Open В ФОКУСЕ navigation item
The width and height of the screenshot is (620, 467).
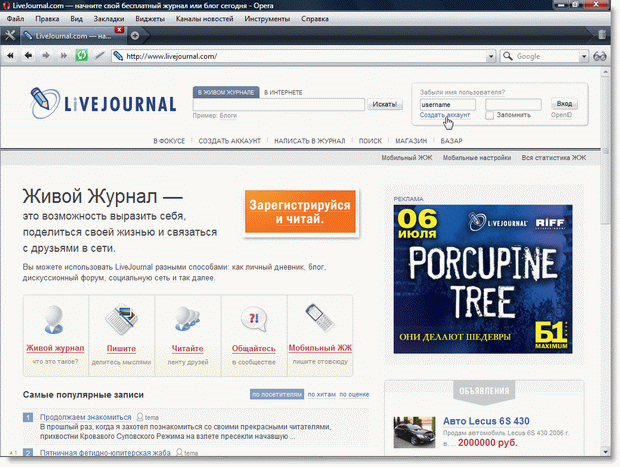point(169,141)
